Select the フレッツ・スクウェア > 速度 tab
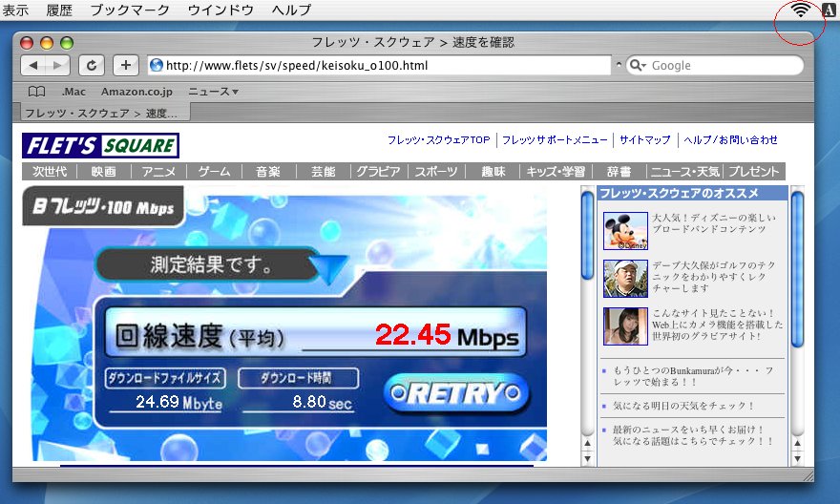The height and width of the screenshot is (504, 840). point(105,113)
